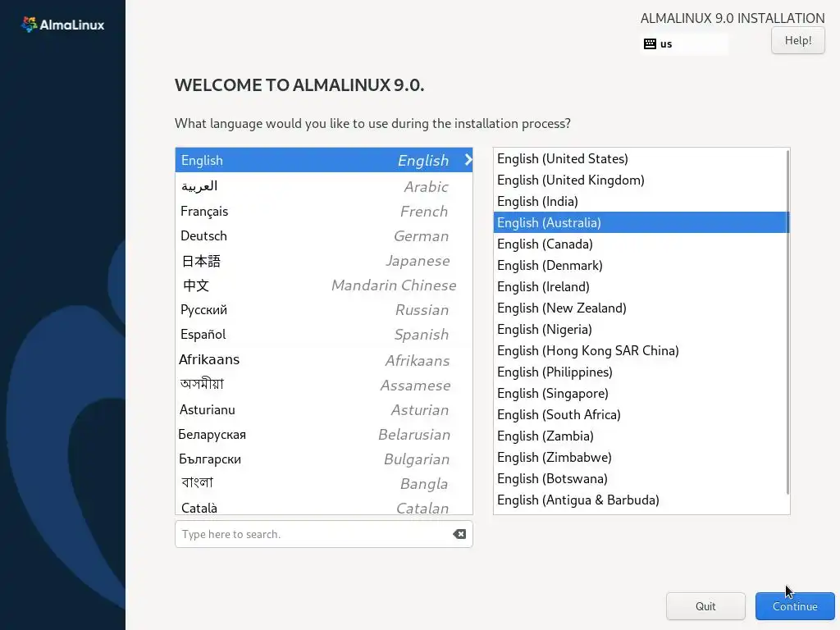
Task: Click highlighted English (Australia) locale
Action: point(640,222)
